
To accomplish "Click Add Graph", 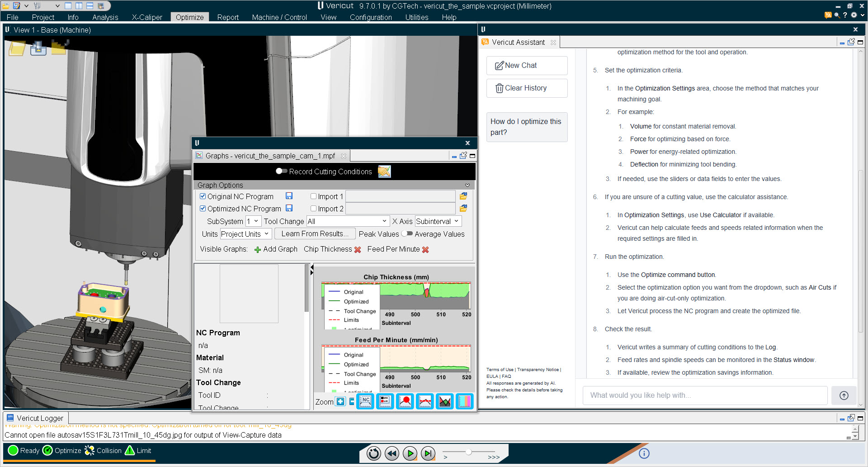I will [276, 249].
